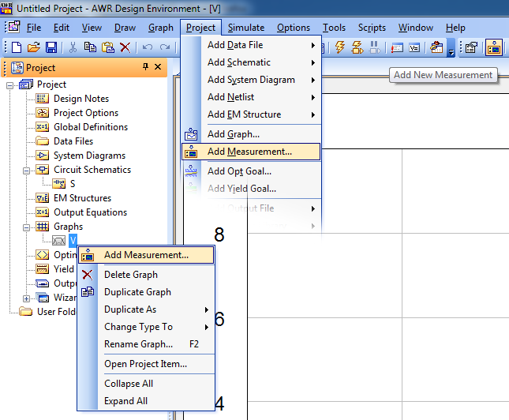Click the Open Project folder icon

[33, 47]
